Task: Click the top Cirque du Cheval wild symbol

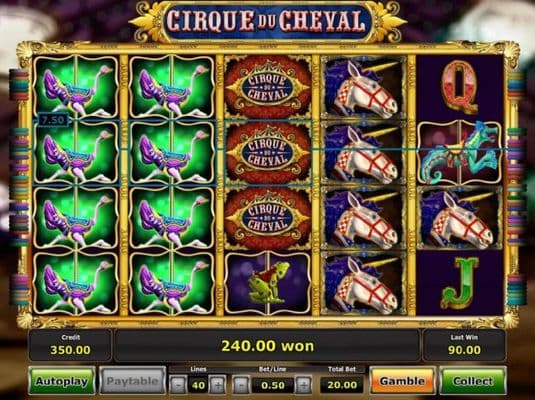Action: pos(268,86)
